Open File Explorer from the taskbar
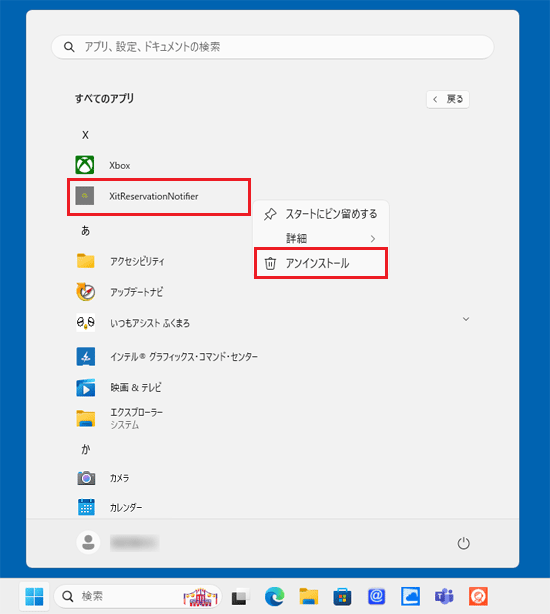The width and height of the screenshot is (550, 614). [308, 596]
